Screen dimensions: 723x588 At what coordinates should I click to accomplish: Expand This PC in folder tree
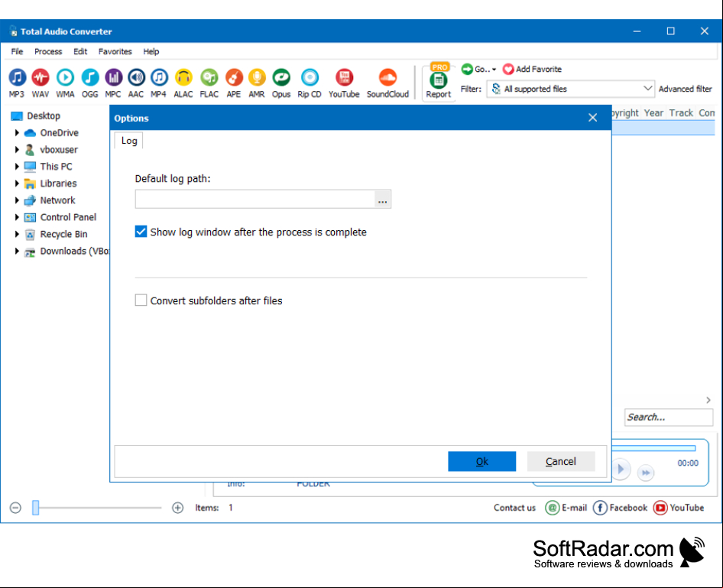tap(17, 167)
